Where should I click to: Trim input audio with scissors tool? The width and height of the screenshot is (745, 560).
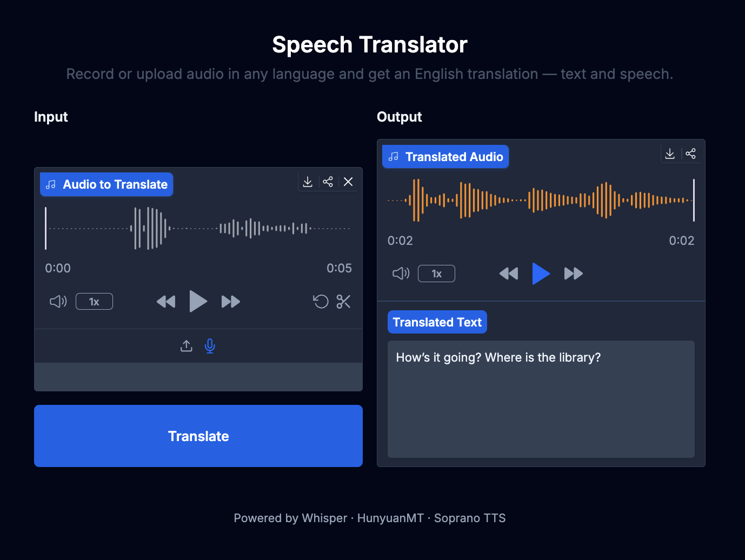343,302
